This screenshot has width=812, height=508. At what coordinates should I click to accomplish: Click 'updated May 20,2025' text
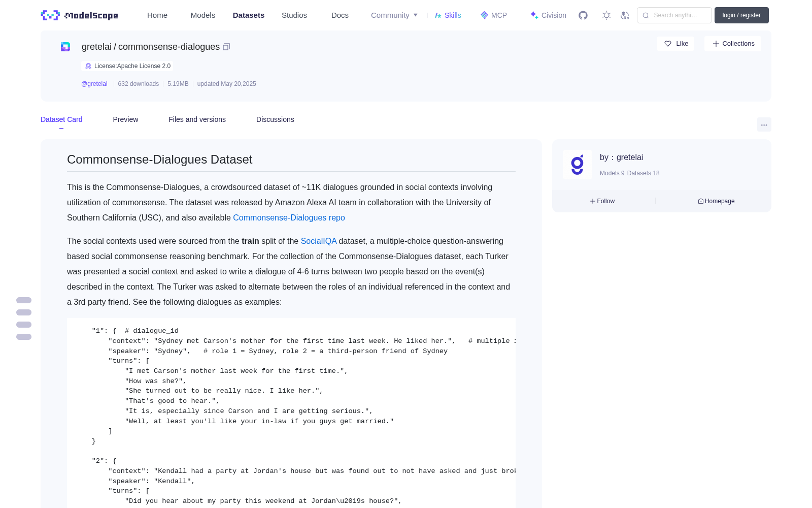click(226, 84)
